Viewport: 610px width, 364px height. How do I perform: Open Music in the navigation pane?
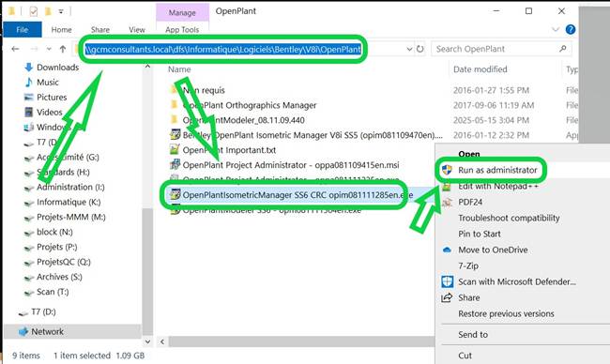click(48, 82)
